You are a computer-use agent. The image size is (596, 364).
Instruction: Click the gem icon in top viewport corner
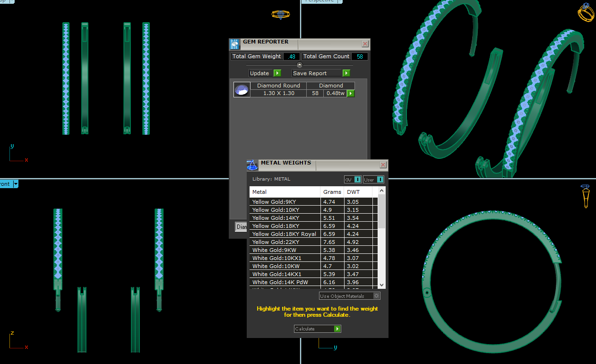tap(280, 15)
